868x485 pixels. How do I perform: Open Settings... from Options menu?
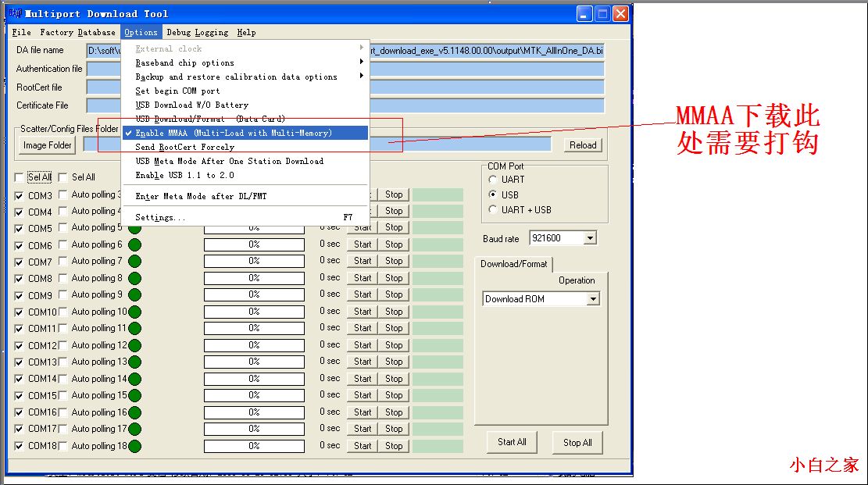[x=244, y=217]
